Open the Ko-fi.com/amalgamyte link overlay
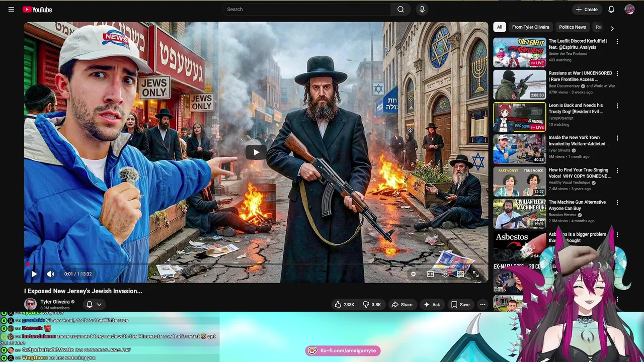This screenshot has height=362, width=644. point(343,350)
